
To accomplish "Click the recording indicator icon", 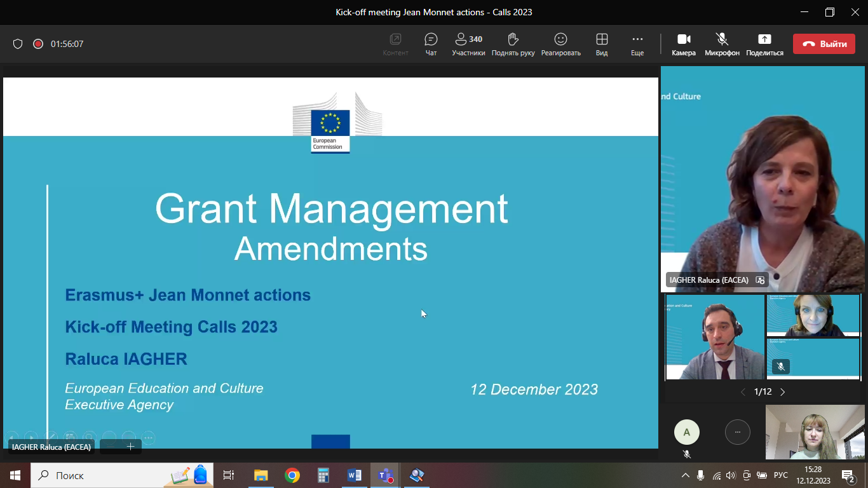I will [38, 44].
